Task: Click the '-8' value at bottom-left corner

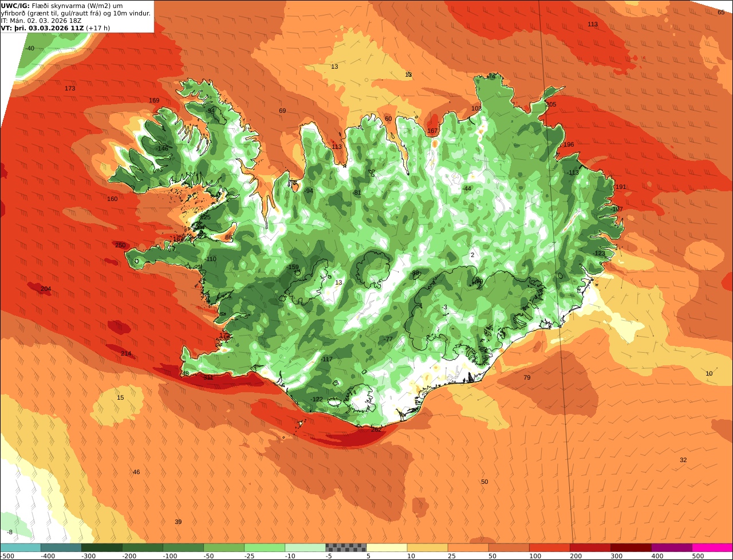Action: (9, 532)
